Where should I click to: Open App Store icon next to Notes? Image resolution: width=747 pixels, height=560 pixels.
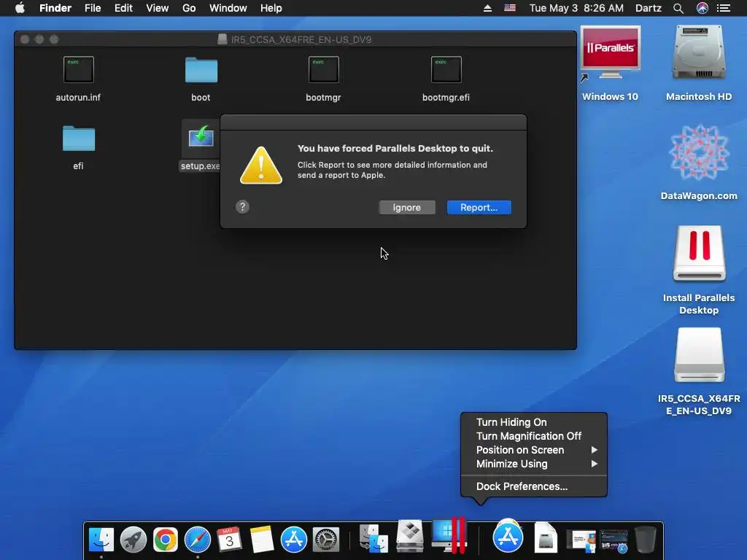point(294,540)
